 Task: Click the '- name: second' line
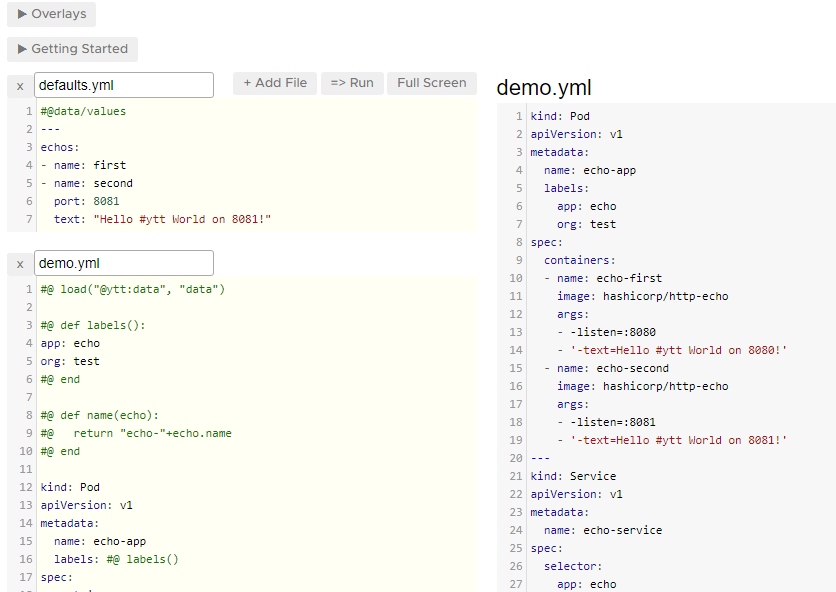(86, 183)
